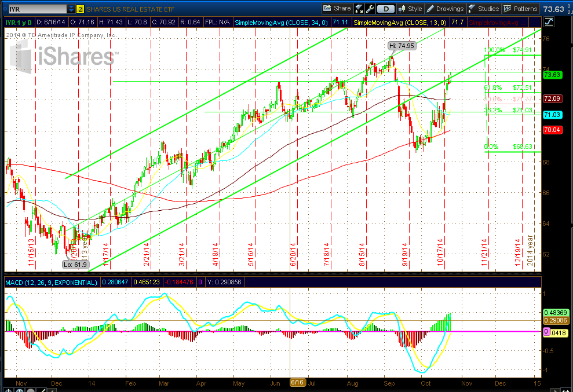The image size is (573, 392).
Task: Click the red 70.04 price bubble
Action: tap(552, 130)
